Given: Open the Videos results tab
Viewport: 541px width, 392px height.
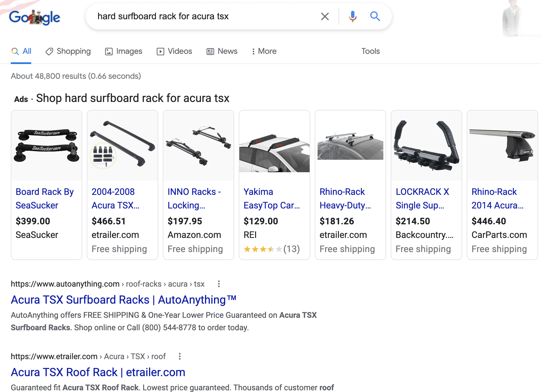Looking at the screenshot, I should [174, 51].
